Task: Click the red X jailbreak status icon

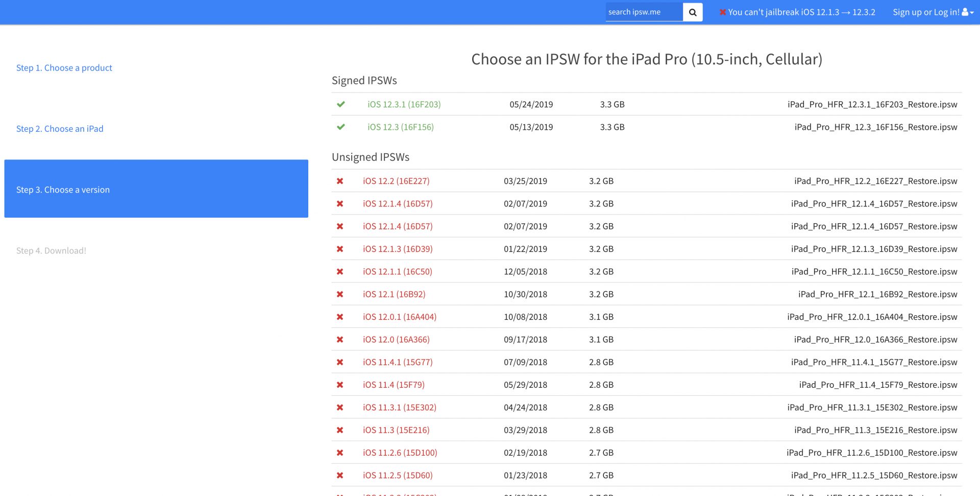Action: click(723, 12)
